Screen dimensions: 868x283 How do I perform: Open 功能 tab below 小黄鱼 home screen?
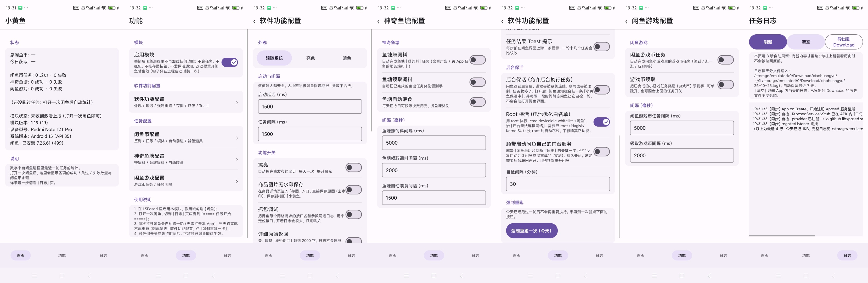pos(62,256)
